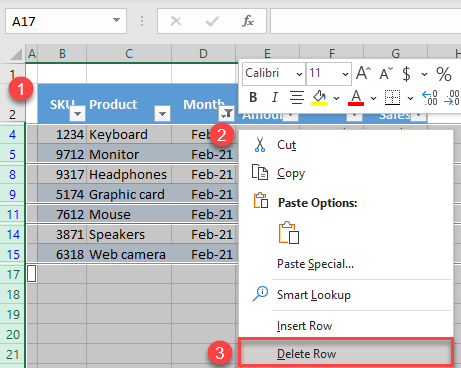Click the Feb-21 cell in Speakers row
Image resolution: width=461 pixels, height=368 pixels.
coord(204,234)
